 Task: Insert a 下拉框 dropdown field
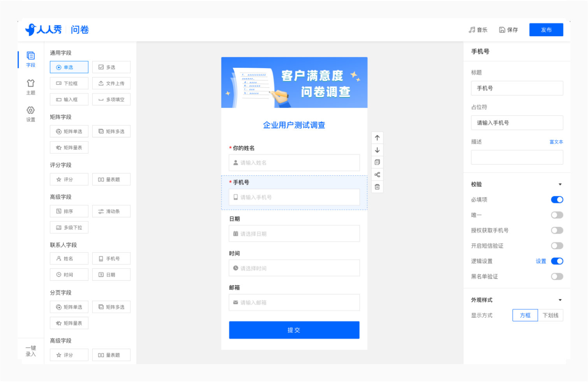point(69,83)
